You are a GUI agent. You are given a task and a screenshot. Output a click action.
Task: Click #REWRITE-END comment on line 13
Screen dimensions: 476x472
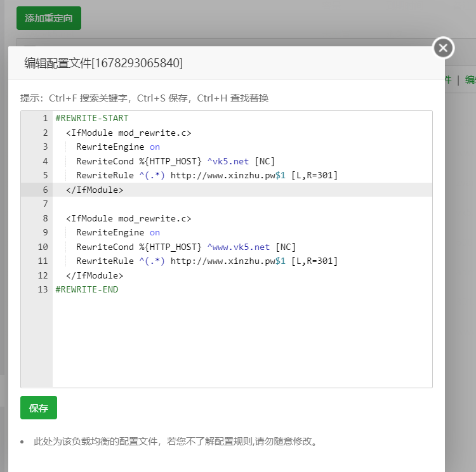tap(86, 289)
